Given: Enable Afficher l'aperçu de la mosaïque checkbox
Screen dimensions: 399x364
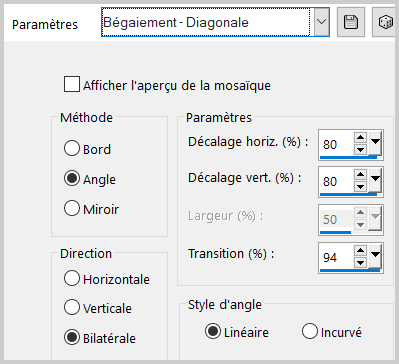Looking at the screenshot, I should pyautogui.click(x=72, y=84).
